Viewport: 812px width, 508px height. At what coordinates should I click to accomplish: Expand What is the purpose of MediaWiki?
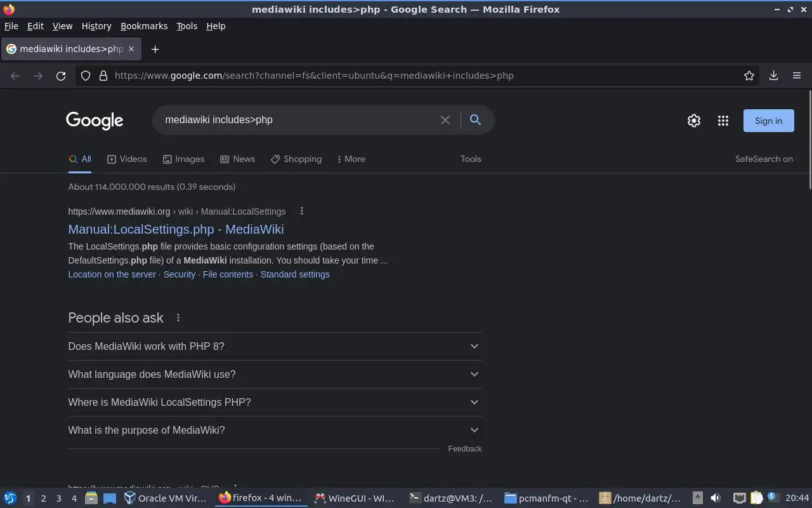click(x=275, y=430)
